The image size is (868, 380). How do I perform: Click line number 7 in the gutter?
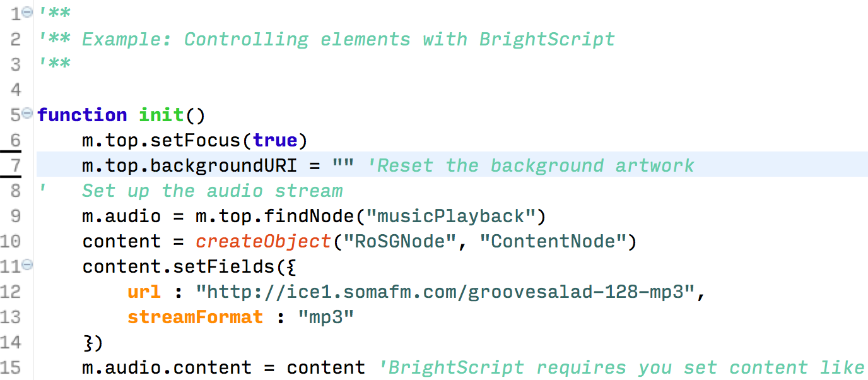(x=15, y=166)
